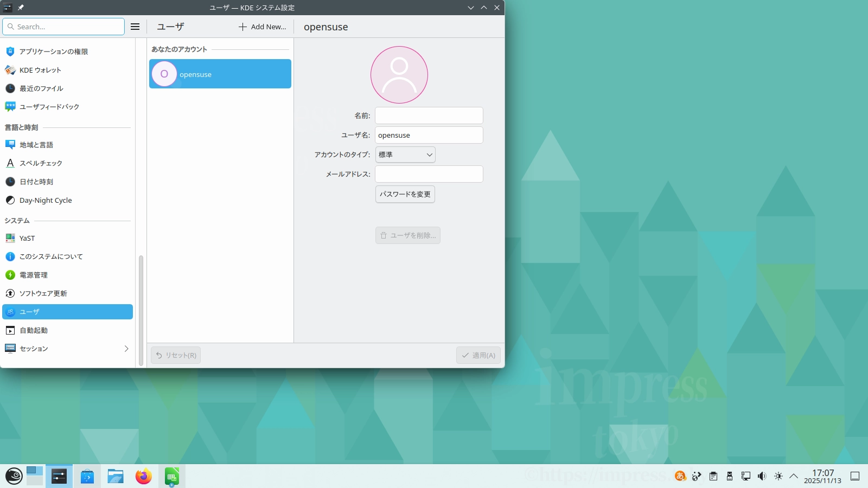Click the パスワードを変更 button
The width and height of the screenshot is (868, 488).
[405, 194]
